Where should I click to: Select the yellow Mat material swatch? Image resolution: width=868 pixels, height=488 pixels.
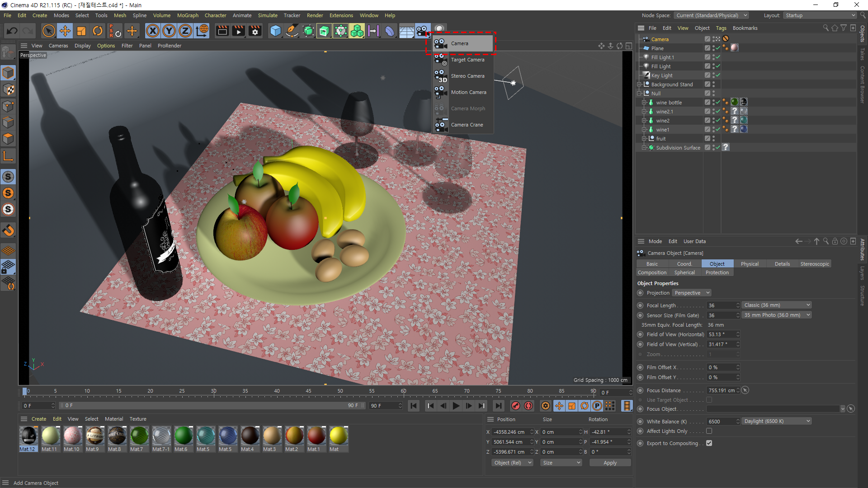tap(338, 436)
